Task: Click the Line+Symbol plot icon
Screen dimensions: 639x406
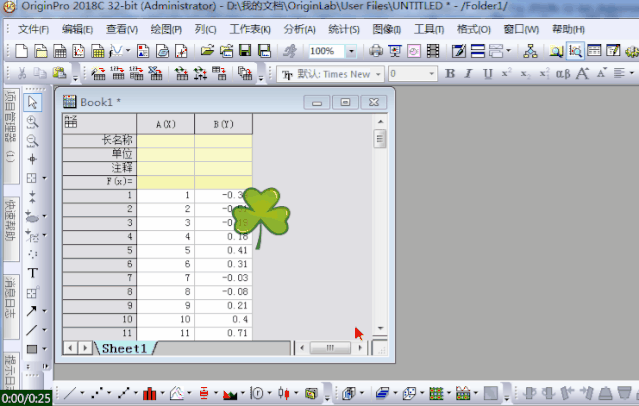Action: click(123, 393)
